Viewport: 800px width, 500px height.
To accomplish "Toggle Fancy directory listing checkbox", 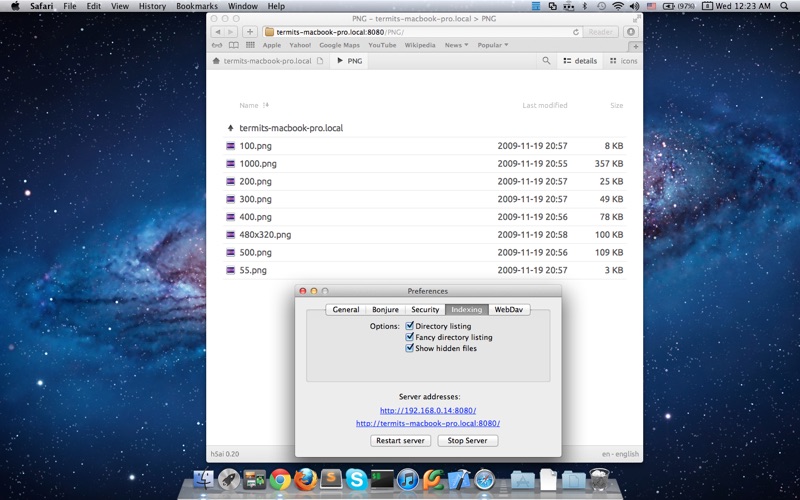I will (409, 337).
